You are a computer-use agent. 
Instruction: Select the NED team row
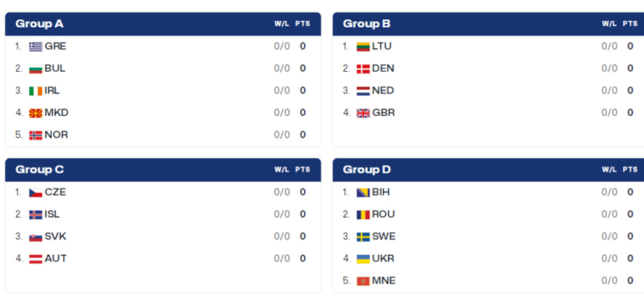488,91
